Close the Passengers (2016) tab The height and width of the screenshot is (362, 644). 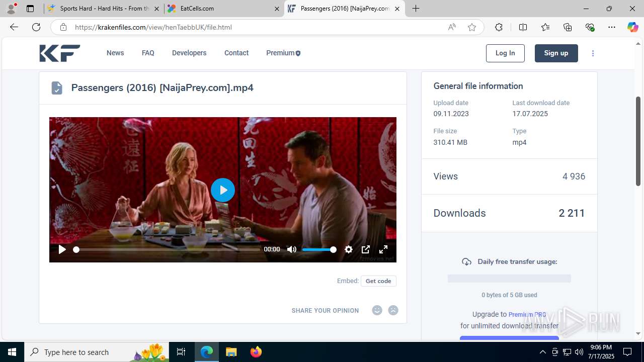click(397, 9)
